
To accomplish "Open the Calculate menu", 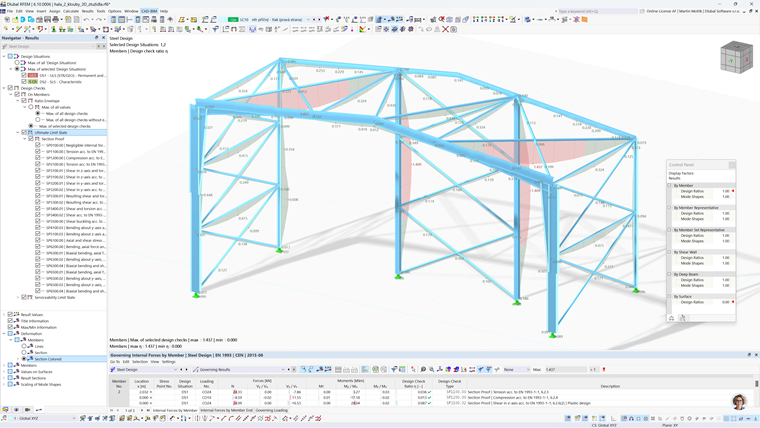I will pyautogui.click(x=71, y=11).
